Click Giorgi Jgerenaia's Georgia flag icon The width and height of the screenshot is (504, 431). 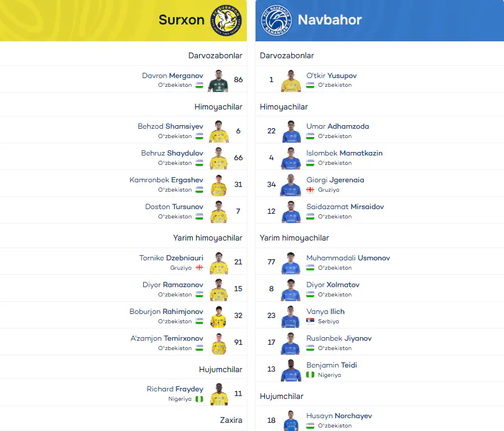point(310,190)
